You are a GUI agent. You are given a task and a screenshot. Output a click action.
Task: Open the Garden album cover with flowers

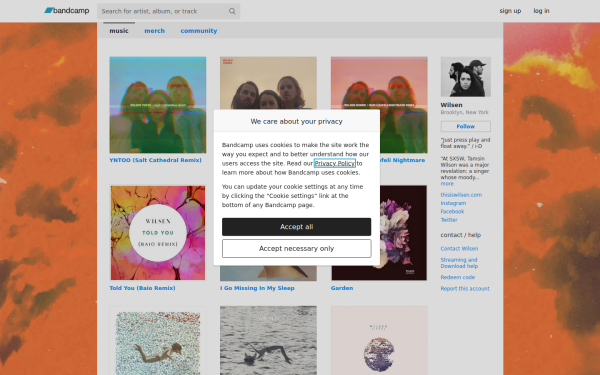point(403,233)
